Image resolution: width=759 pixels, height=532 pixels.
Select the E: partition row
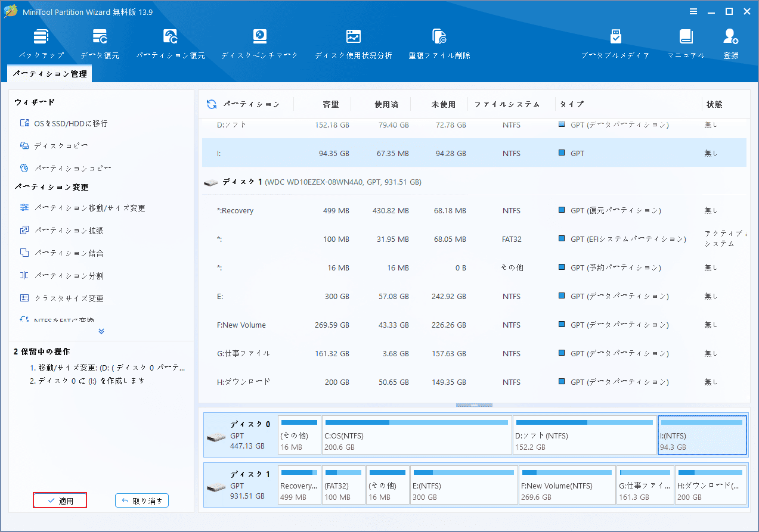474,296
